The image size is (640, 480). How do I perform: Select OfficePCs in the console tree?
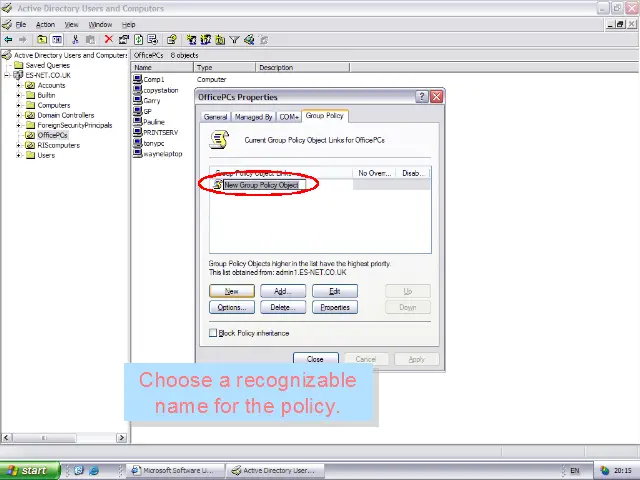(52, 135)
